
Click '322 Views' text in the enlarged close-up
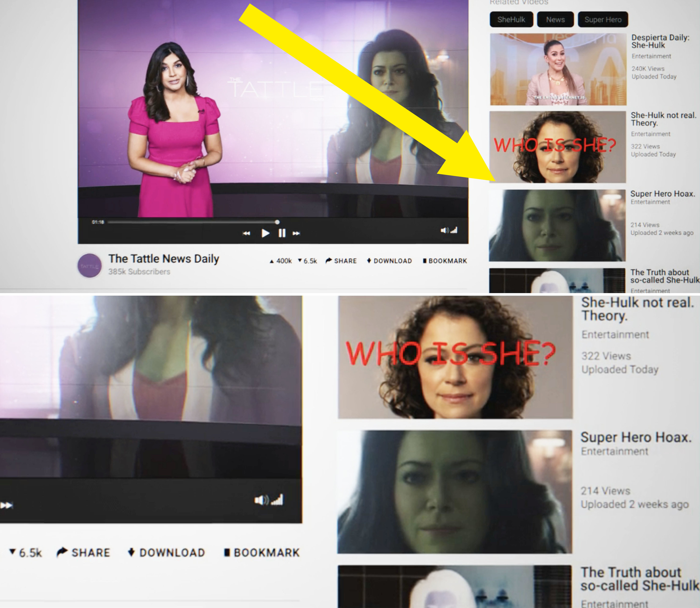(x=606, y=356)
